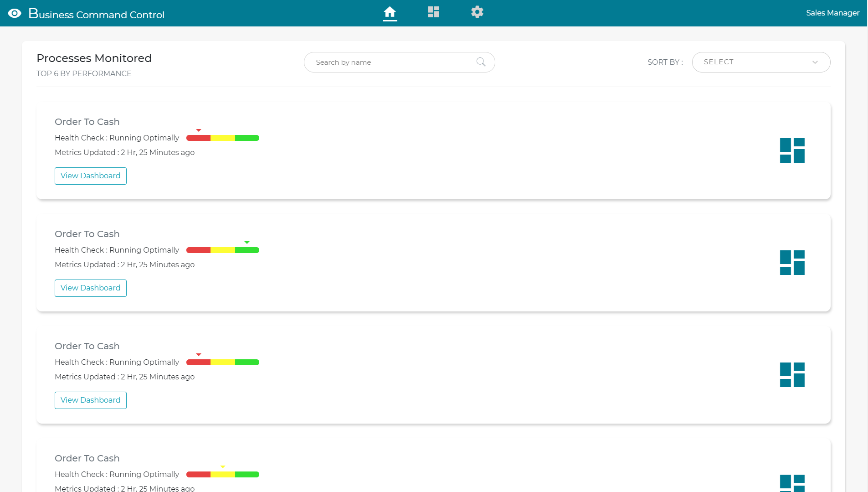Open the Sales Manager user menu
This screenshot has width=868, height=492.
(832, 13)
